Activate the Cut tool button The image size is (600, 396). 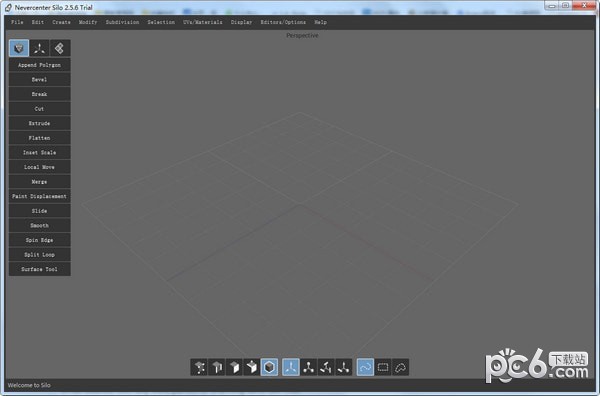(39, 109)
